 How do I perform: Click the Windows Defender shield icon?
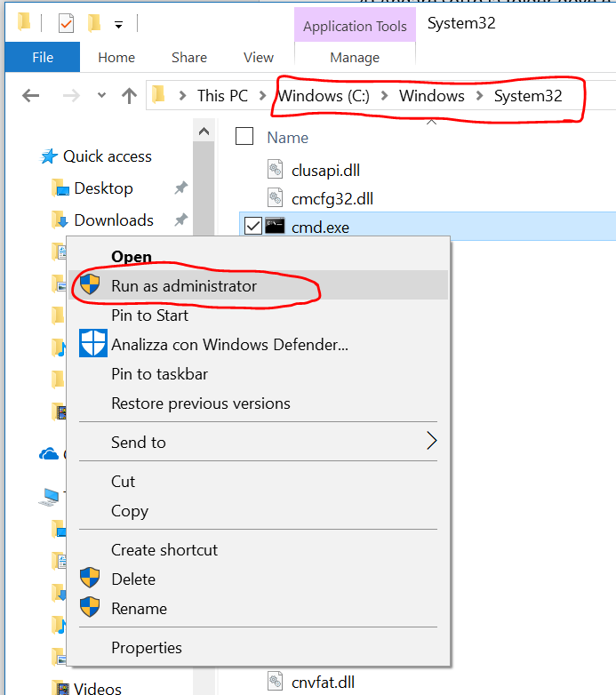tap(92, 344)
